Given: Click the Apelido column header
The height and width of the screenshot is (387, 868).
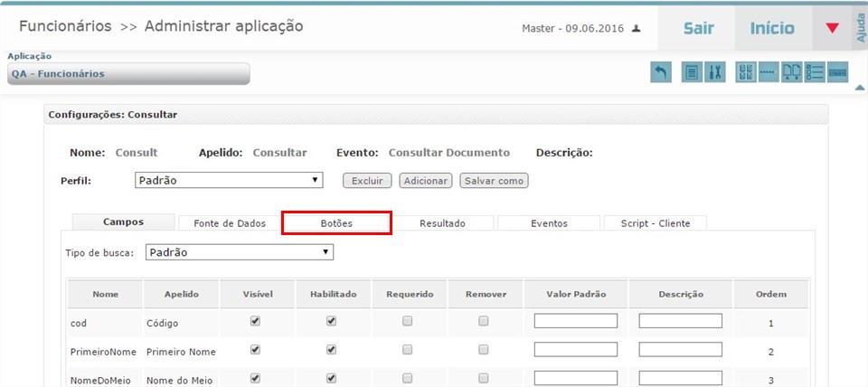Looking at the screenshot, I should coord(182,294).
